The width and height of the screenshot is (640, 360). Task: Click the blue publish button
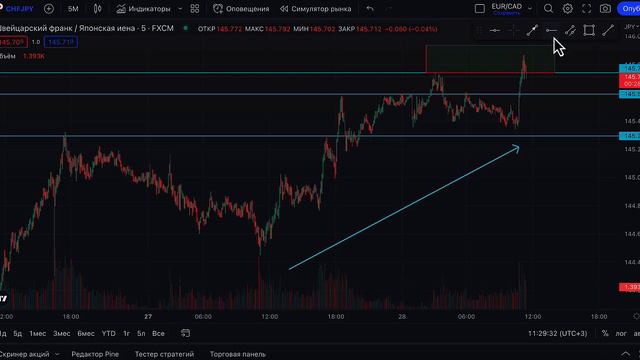[629, 9]
